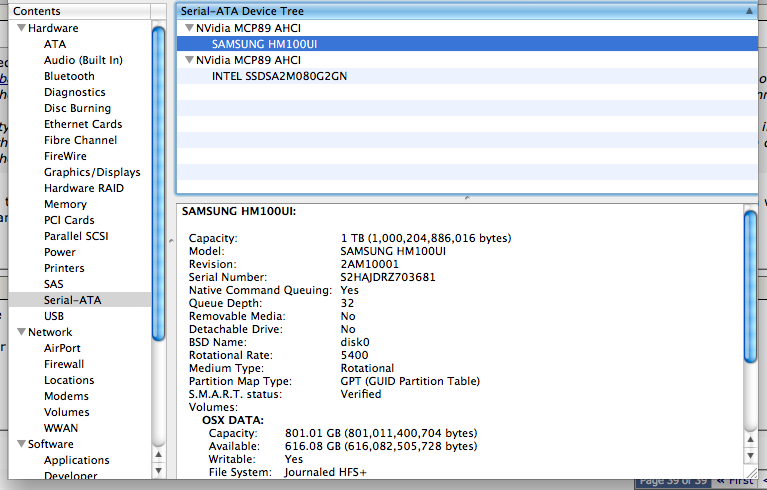Select Disc Burning entry
The image size is (767, 490).
pos(77,108)
